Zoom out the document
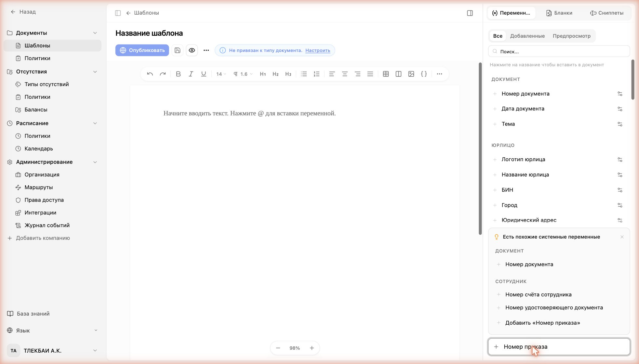 click(278, 348)
